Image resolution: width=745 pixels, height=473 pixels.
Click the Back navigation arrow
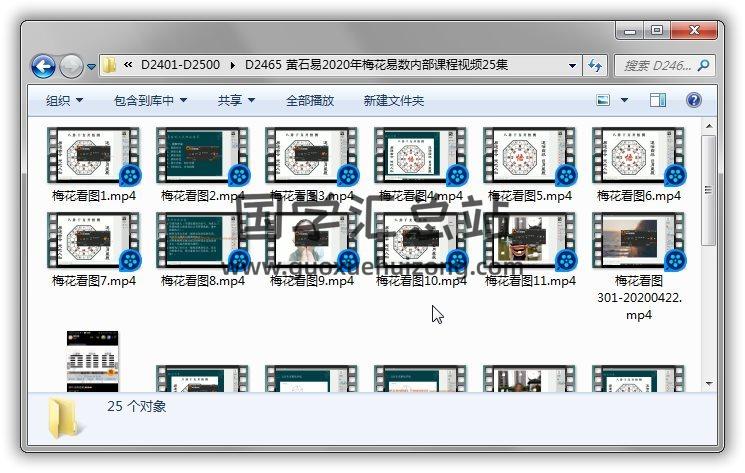43,66
